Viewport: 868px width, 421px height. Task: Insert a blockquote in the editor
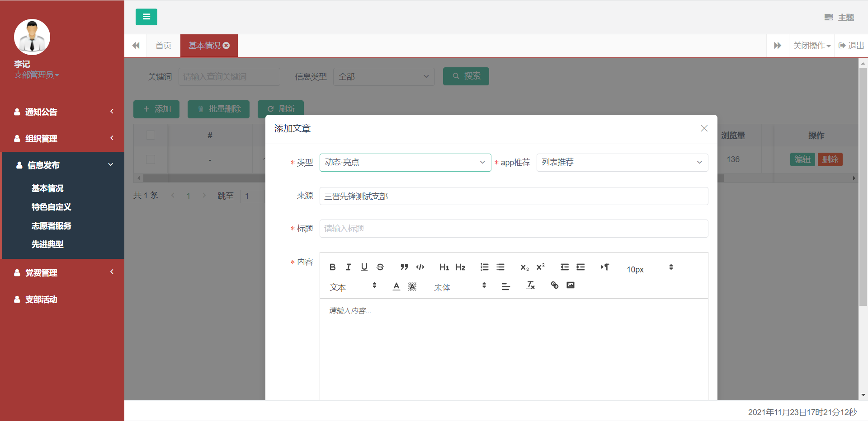coord(404,267)
